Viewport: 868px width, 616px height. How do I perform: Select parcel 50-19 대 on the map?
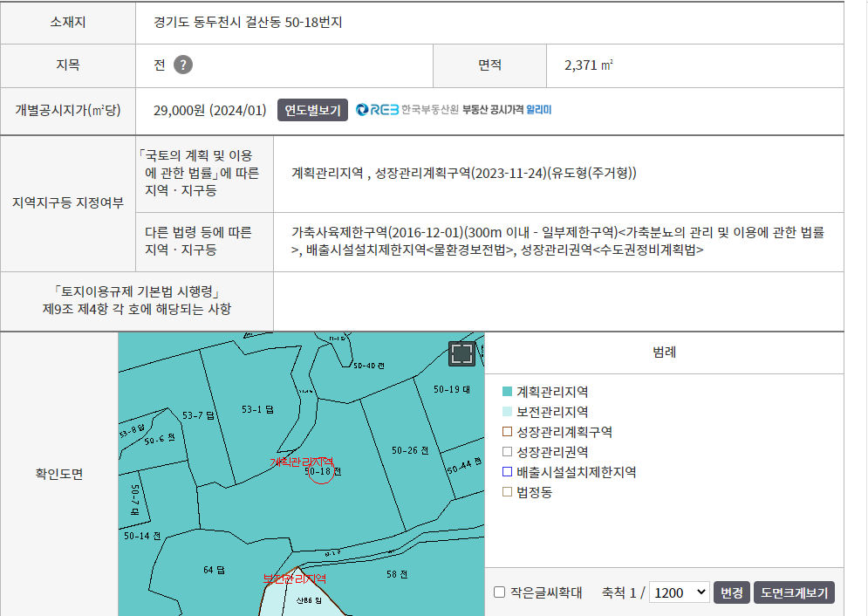(x=452, y=390)
